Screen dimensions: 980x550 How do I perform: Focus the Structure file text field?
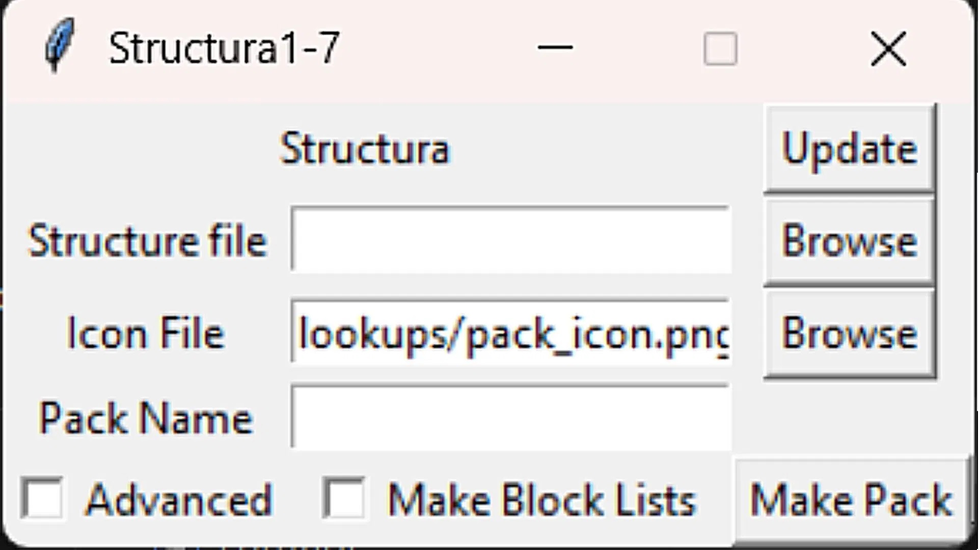[x=511, y=239]
